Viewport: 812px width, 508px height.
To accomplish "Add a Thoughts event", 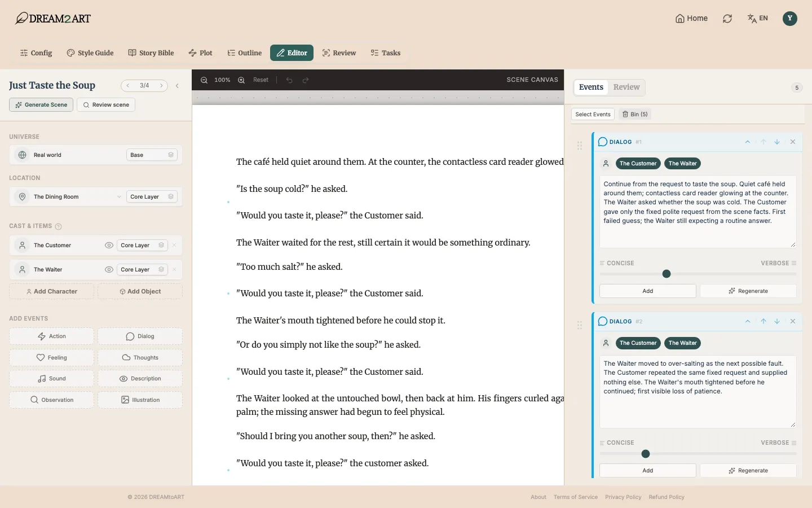I will tap(140, 358).
